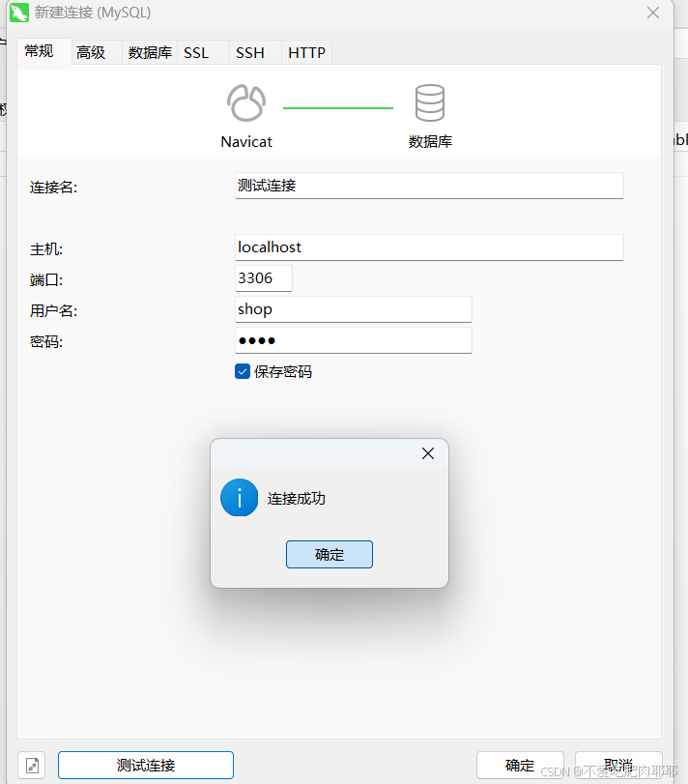The height and width of the screenshot is (784, 688).
Task: Click the 连接名 input field
Action: tap(429, 186)
